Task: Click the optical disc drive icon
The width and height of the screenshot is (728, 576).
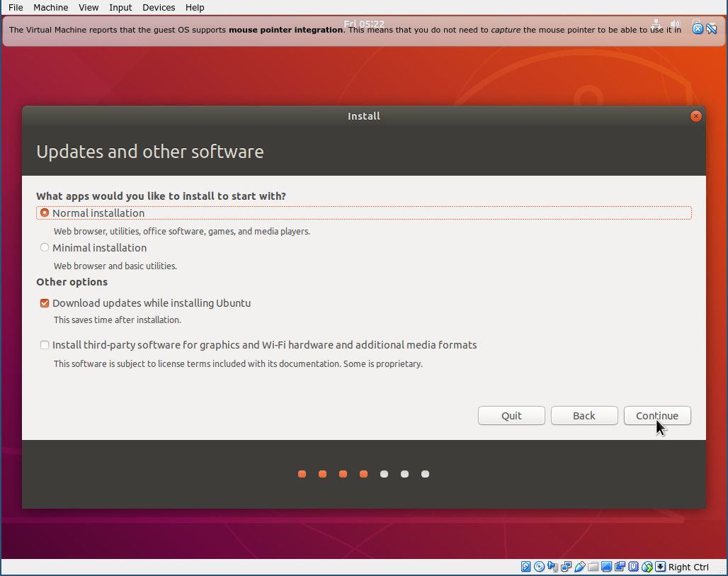Action: [539, 567]
